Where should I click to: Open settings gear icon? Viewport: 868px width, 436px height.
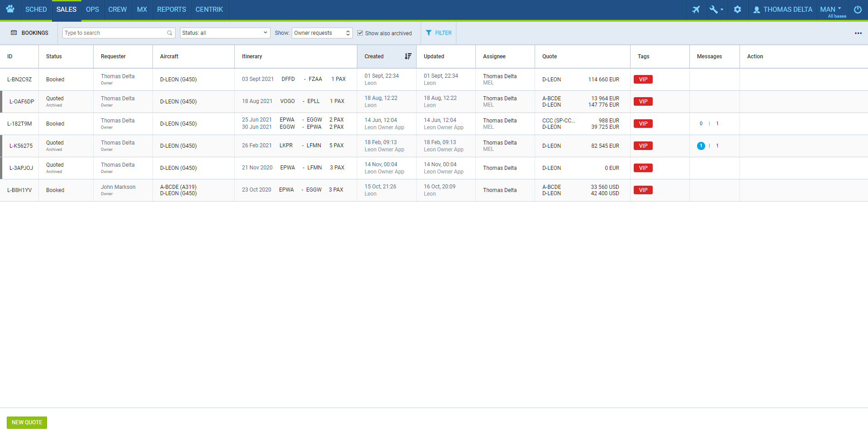pos(737,9)
